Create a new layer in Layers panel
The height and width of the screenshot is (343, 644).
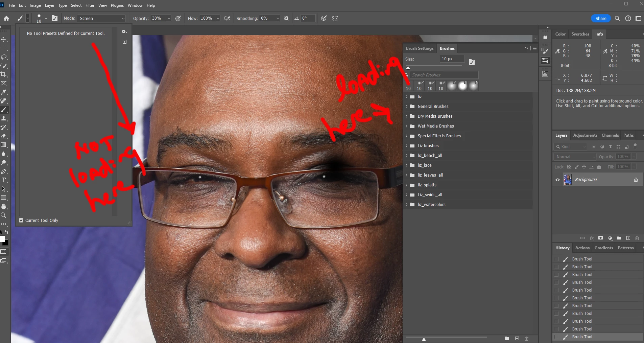point(628,238)
